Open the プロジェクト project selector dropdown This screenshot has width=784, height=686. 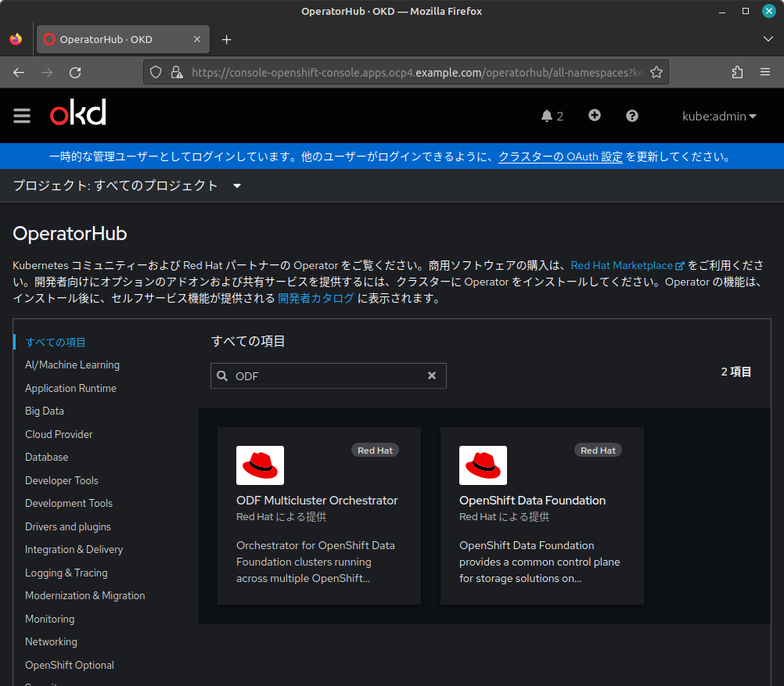125,185
